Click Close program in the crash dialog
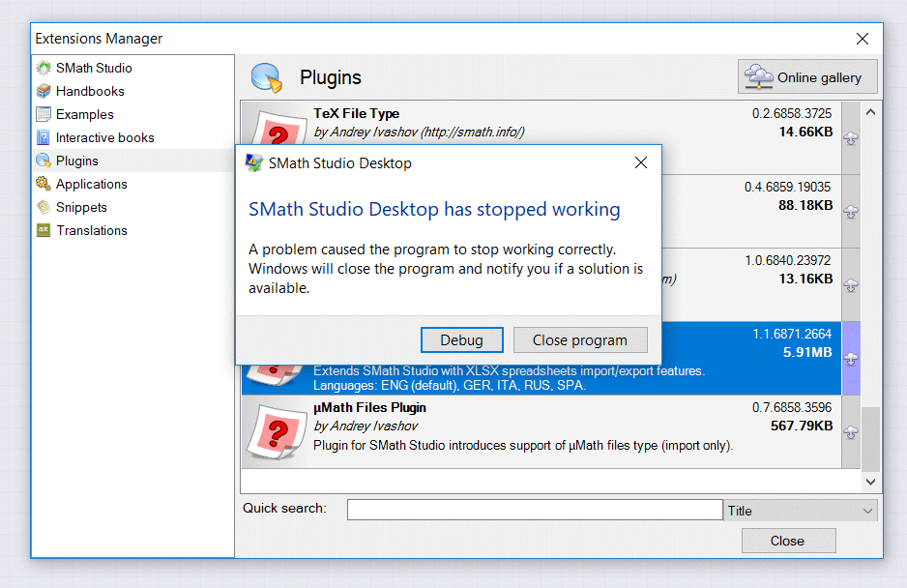 click(579, 340)
